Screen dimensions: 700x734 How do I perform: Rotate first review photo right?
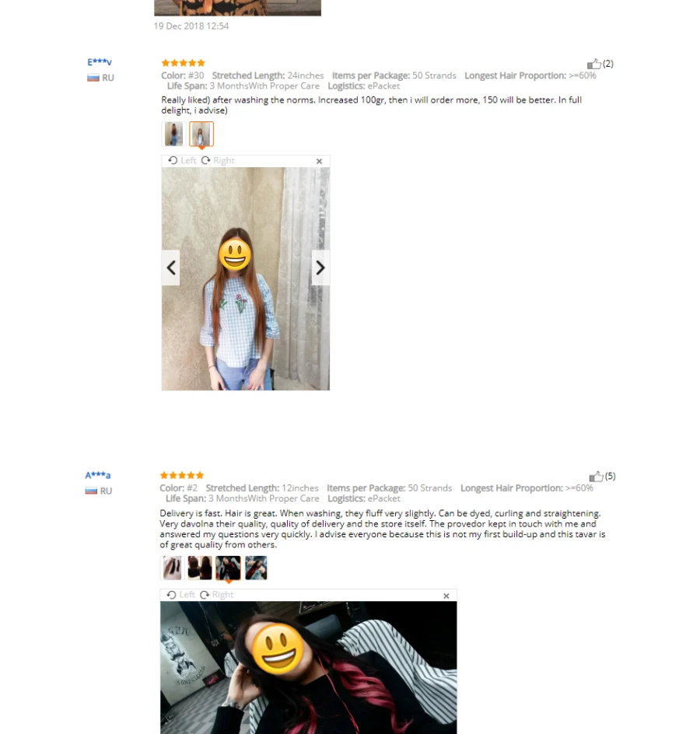coord(218,160)
